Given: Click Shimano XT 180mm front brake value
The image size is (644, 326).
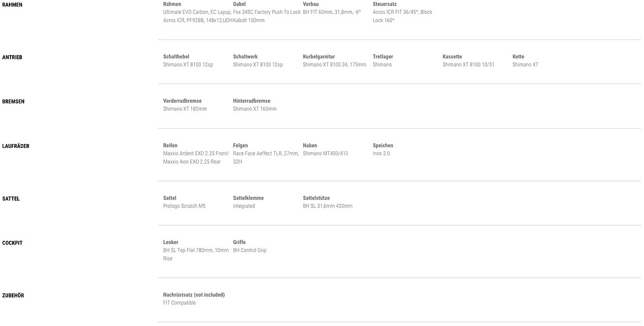Looking at the screenshot, I should coord(185,109).
